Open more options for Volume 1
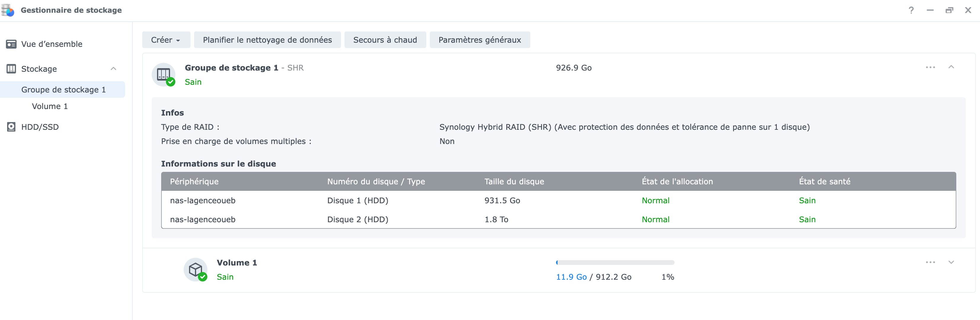The width and height of the screenshot is (980, 320). pyautogui.click(x=930, y=262)
